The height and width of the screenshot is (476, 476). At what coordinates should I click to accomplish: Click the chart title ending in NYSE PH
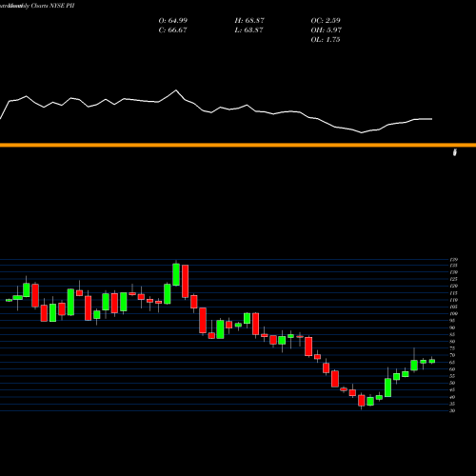coord(37,6)
